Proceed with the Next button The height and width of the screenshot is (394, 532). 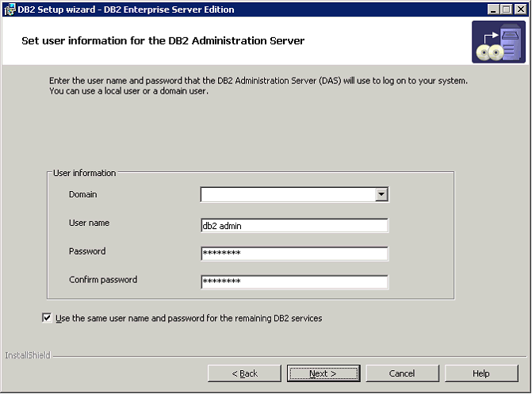click(323, 373)
